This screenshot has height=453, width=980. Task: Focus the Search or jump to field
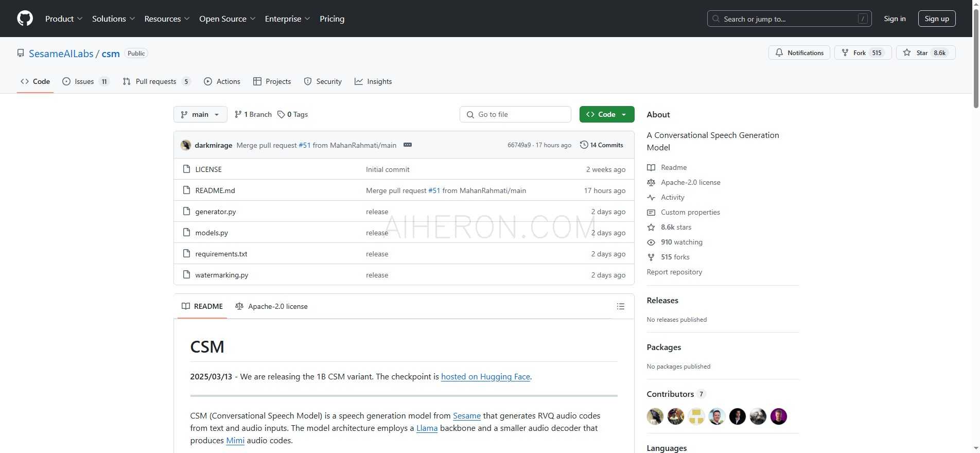pos(789,19)
